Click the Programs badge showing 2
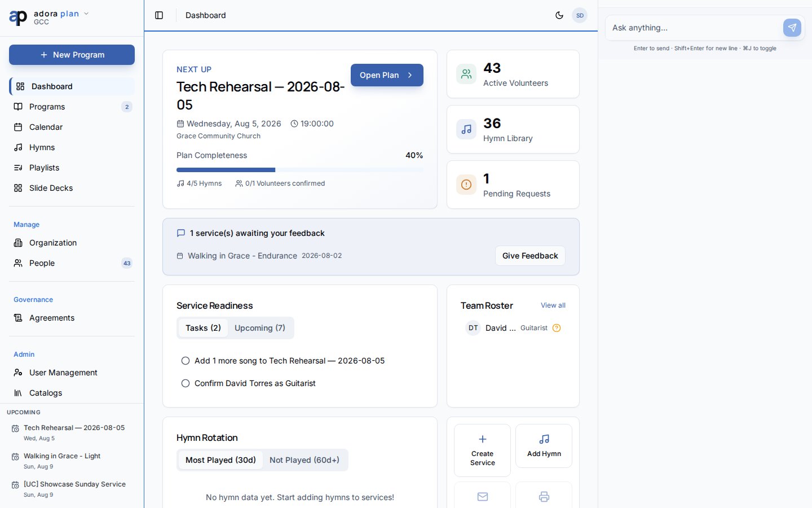Viewport: 812px width, 508px height. tap(127, 107)
